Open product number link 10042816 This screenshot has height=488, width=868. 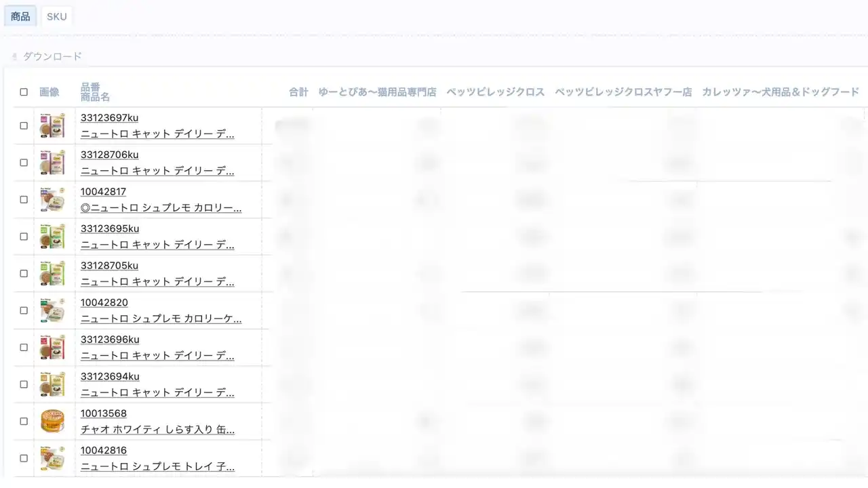103,450
